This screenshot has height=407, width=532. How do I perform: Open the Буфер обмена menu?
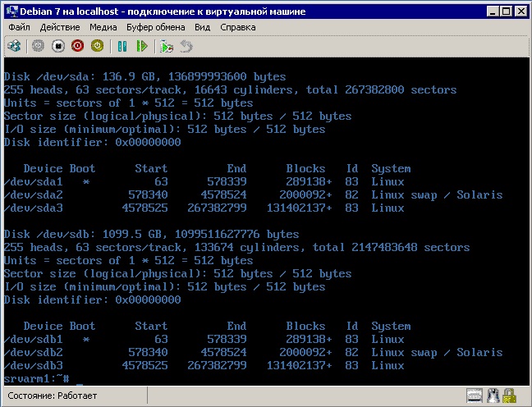(x=156, y=27)
